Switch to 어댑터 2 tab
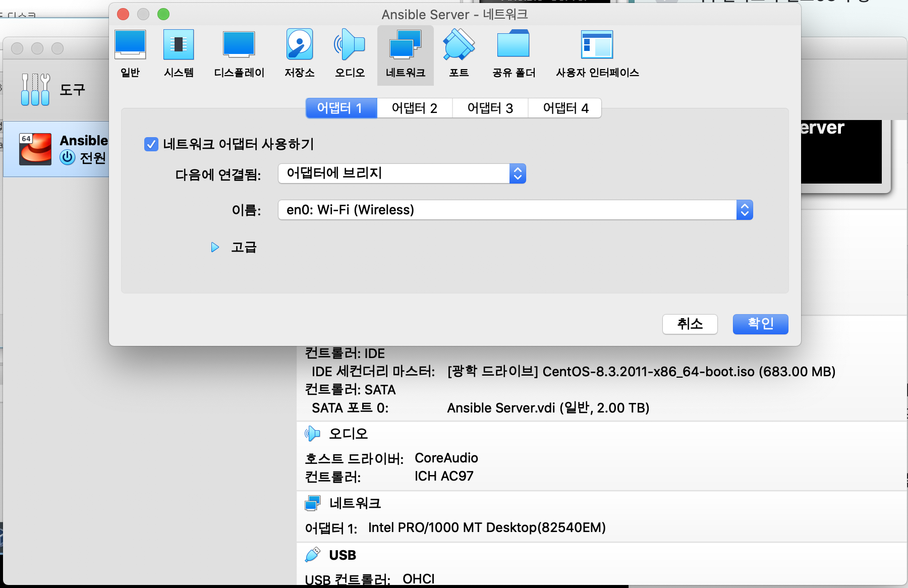The width and height of the screenshot is (908, 588). click(x=415, y=108)
